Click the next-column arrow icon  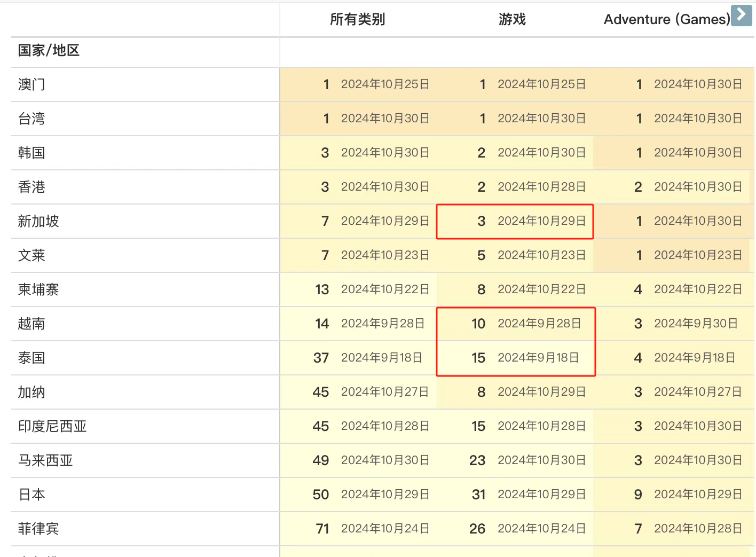click(741, 15)
